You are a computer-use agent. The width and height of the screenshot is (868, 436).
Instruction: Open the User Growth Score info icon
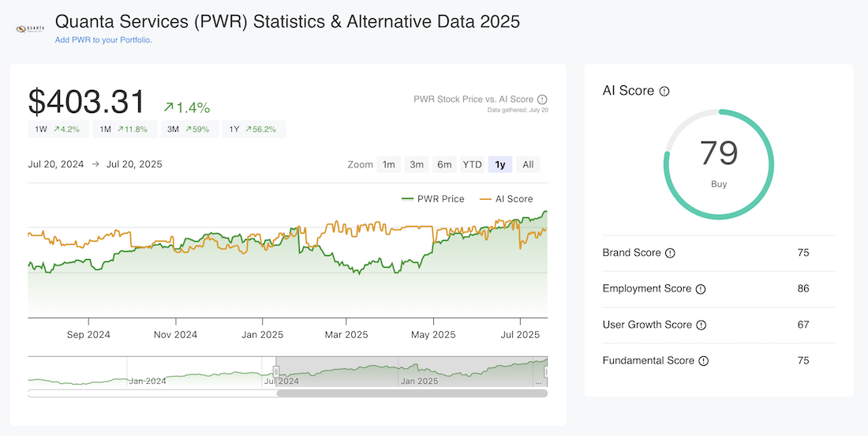(x=701, y=325)
